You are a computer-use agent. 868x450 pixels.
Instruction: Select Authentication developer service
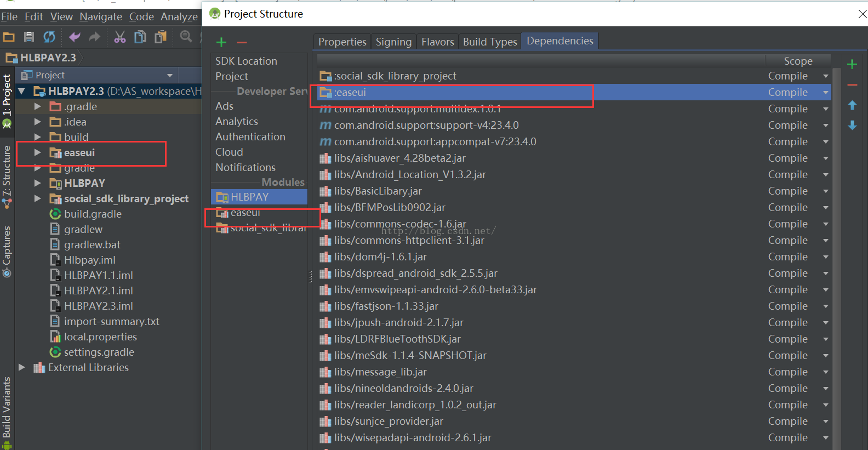click(x=250, y=136)
